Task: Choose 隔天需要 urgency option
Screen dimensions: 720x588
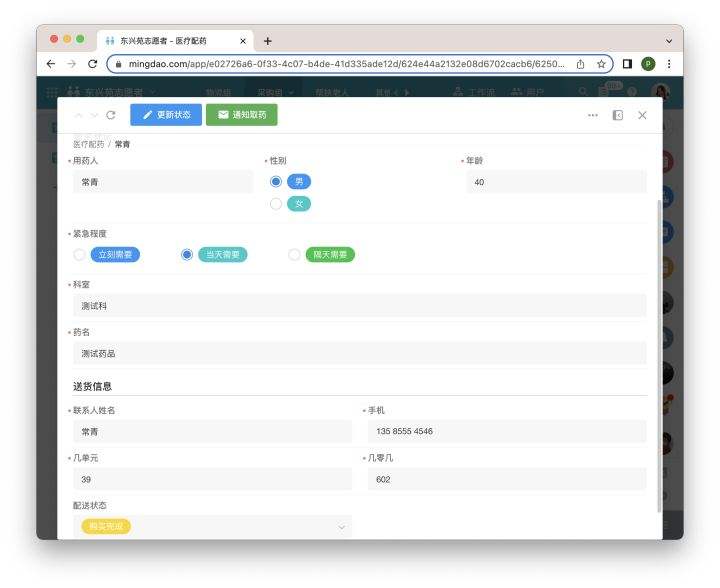Action: pyautogui.click(x=294, y=255)
